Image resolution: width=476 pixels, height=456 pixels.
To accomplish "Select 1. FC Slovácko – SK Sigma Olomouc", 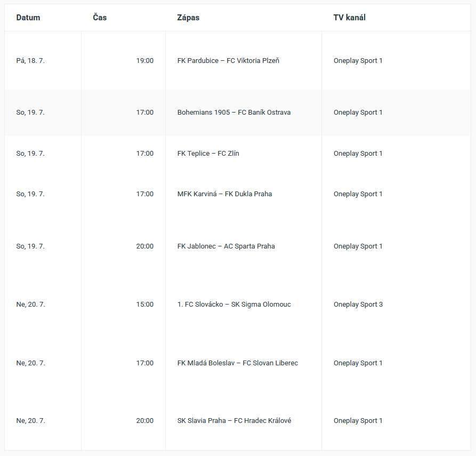I will [x=234, y=305].
